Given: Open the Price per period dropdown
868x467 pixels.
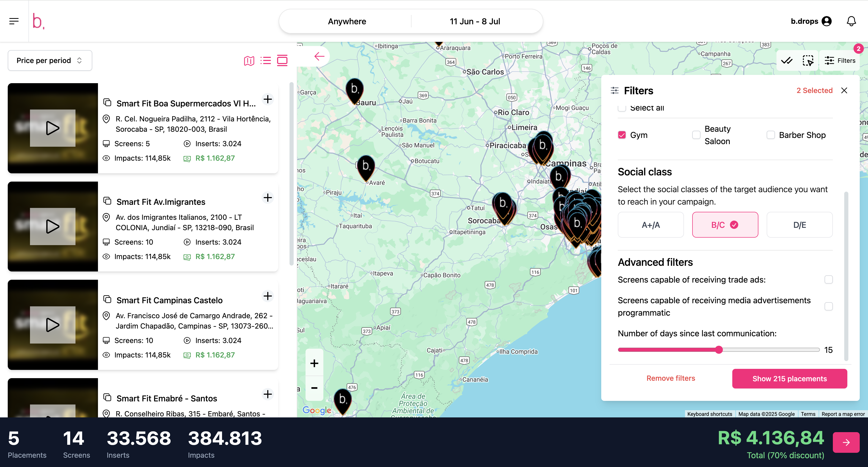Looking at the screenshot, I should pyautogui.click(x=50, y=61).
